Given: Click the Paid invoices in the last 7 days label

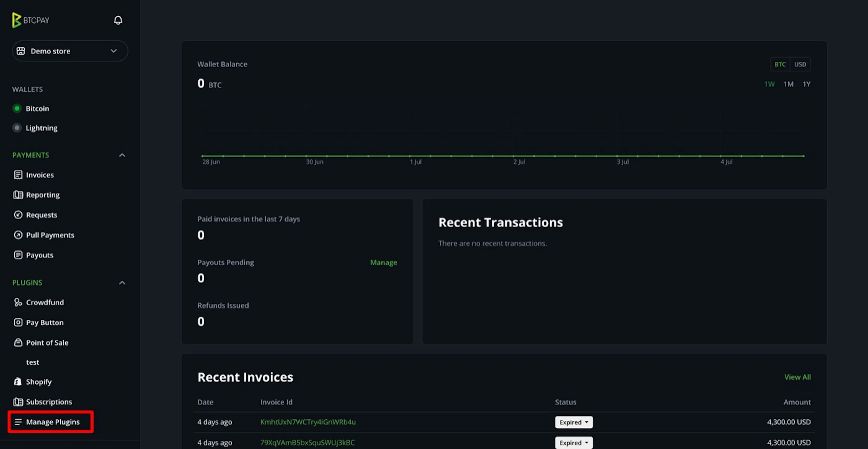Looking at the screenshot, I should point(249,219).
